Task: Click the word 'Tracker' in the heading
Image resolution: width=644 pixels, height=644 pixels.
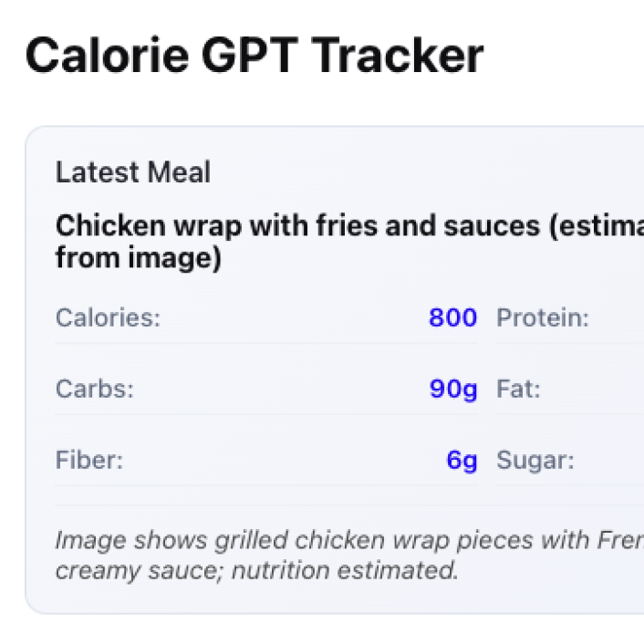Action: 398,55
